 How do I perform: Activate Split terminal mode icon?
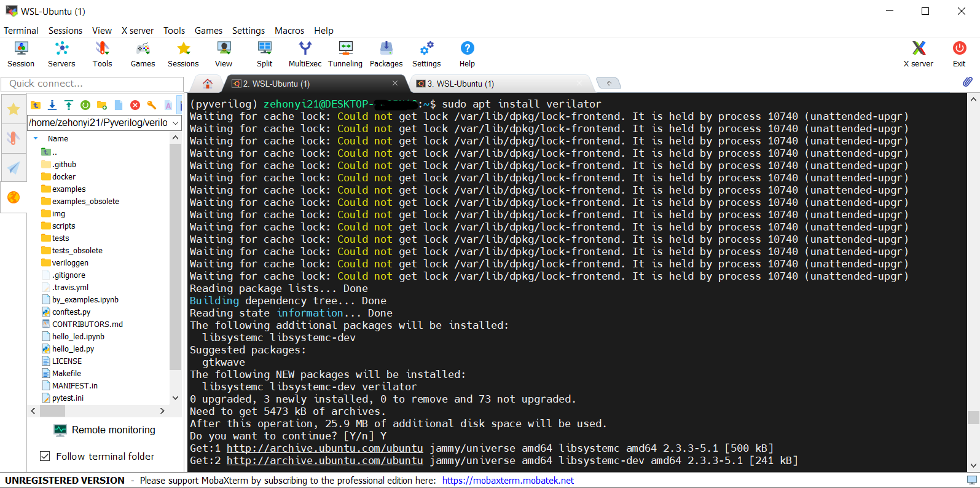click(265, 54)
